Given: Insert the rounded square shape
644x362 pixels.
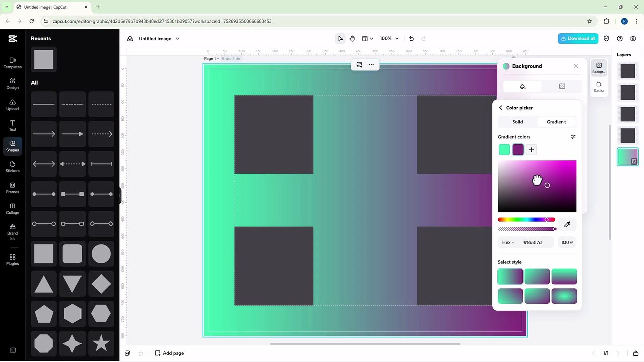Looking at the screenshot, I should coord(72,254).
